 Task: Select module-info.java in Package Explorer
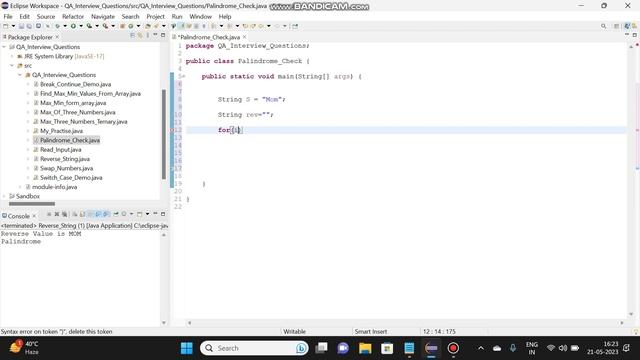pos(54,187)
